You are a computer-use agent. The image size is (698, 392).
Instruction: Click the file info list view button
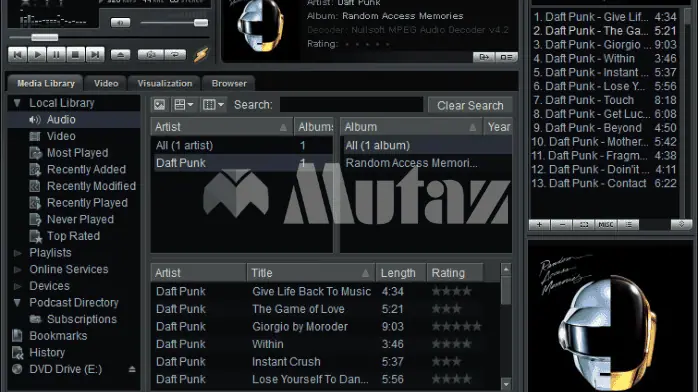pos(506,57)
